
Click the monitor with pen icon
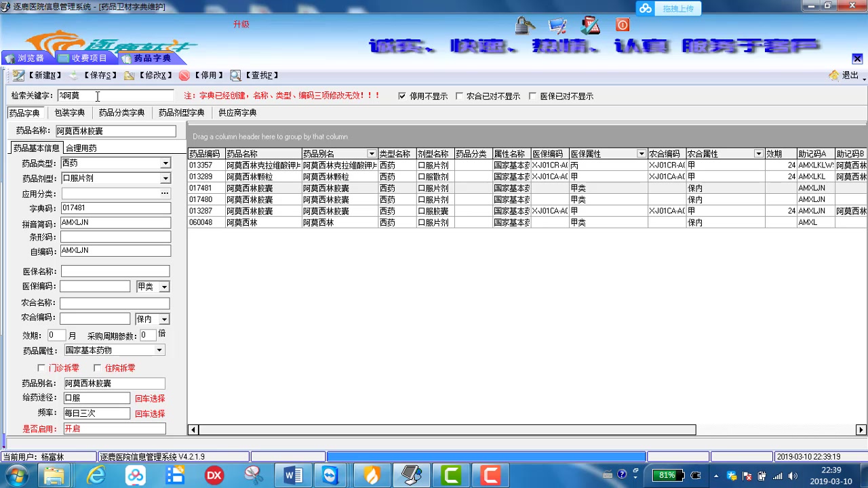(557, 26)
